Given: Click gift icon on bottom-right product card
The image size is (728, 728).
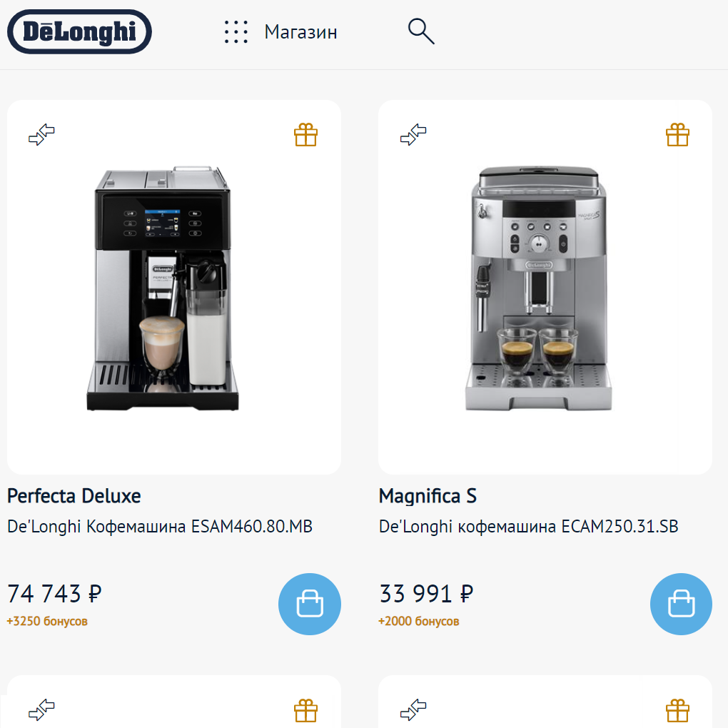Looking at the screenshot, I should tap(677, 710).
